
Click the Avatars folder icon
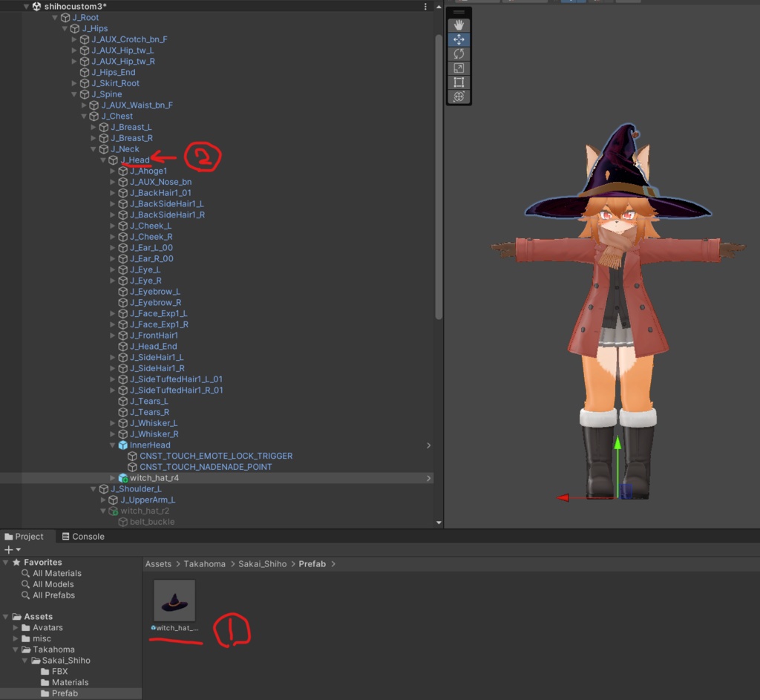pyautogui.click(x=26, y=627)
